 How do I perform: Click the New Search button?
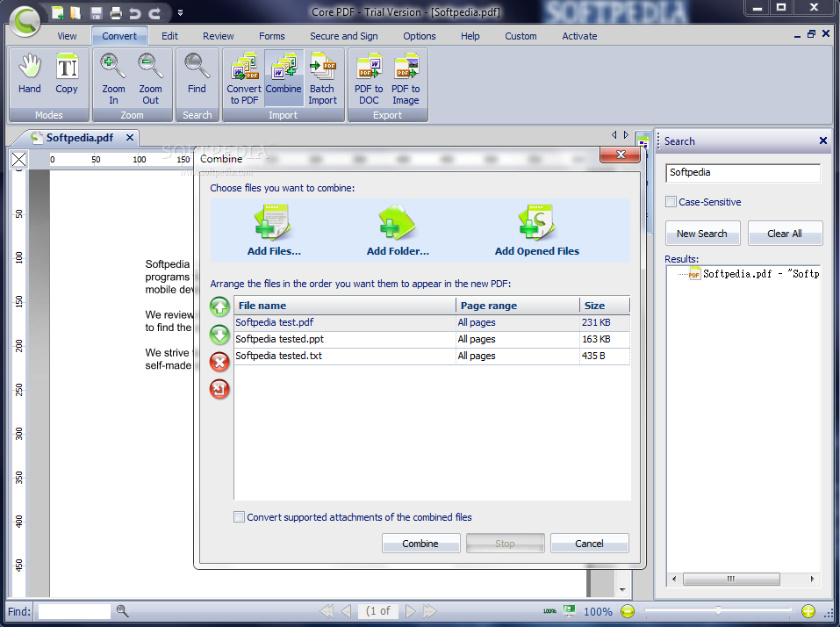pos(702,233)
